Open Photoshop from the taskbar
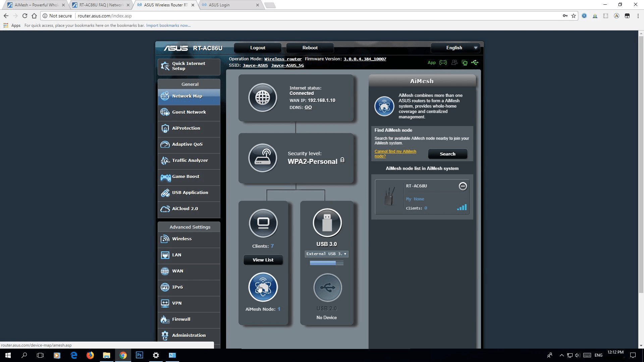 coord(140,355)
